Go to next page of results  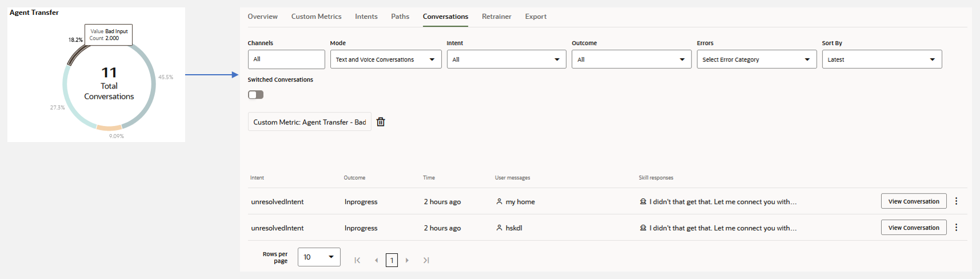407,260
